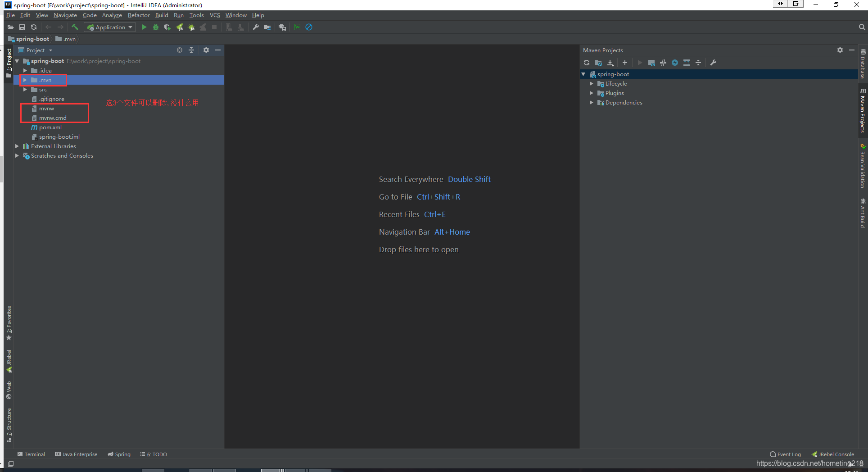
Task: Toggle the Project tool window side tab
Action: point(9,63)
